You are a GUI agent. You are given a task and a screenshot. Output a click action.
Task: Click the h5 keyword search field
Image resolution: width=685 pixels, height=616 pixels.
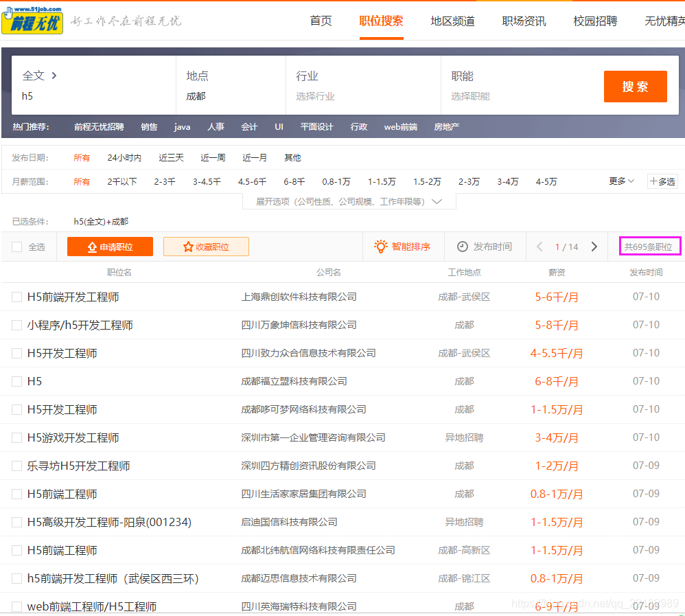[x=94, y=96]
